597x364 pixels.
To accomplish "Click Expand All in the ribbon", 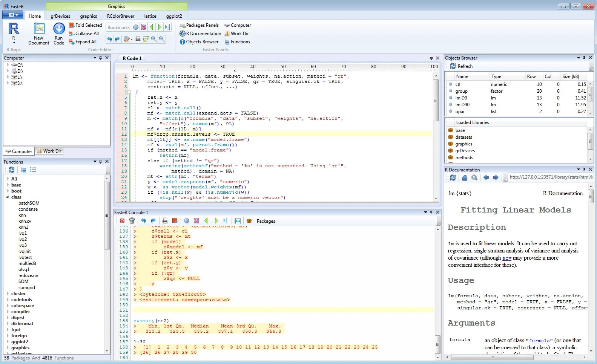I will (x=83, y=42).
